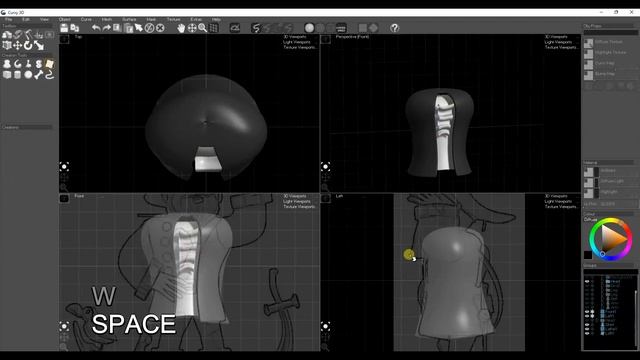Open Light Viewports menu in Top viewport

coord(297,42)
